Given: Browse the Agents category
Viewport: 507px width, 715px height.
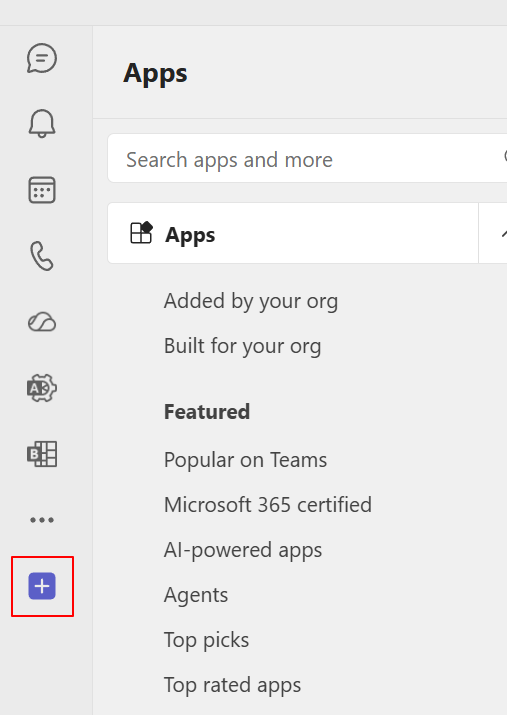Looking at the screenshot, I should [x=196, y=595].
